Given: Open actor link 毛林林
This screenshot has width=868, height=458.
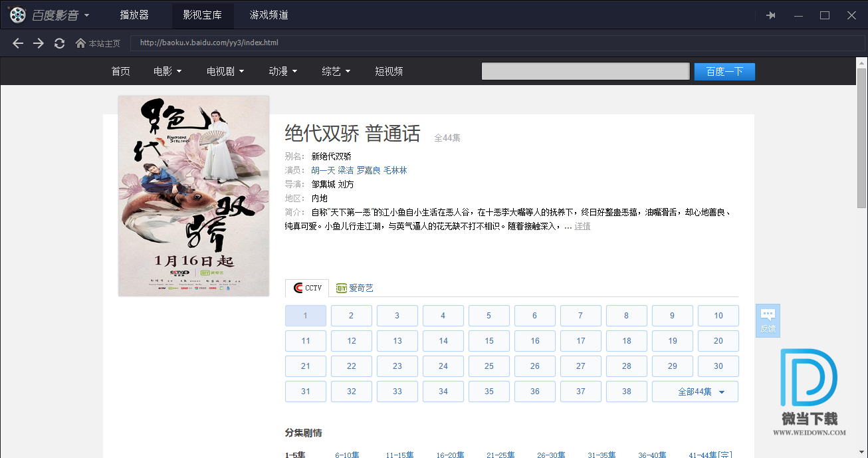Looking at the screenshot, I should click(x=395, y=170).
